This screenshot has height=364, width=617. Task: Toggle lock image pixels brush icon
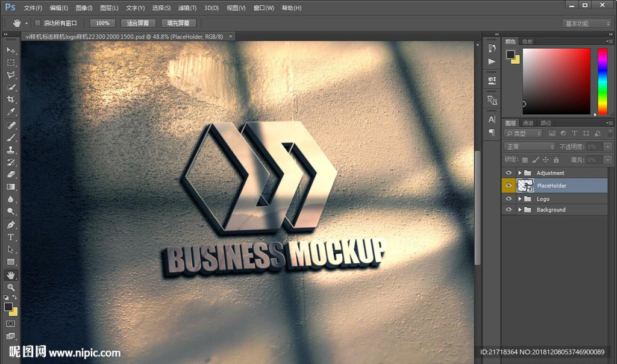pos(535,160)
